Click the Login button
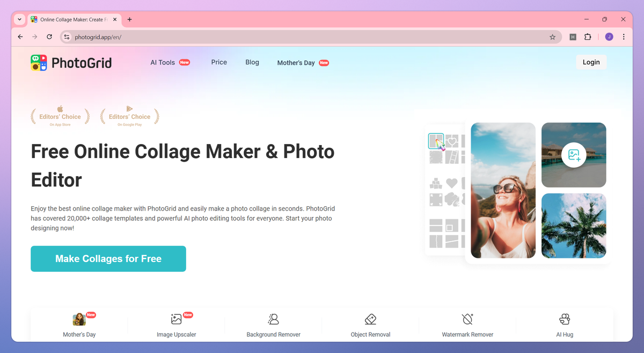The image size is (644, 353). [591, 62]
